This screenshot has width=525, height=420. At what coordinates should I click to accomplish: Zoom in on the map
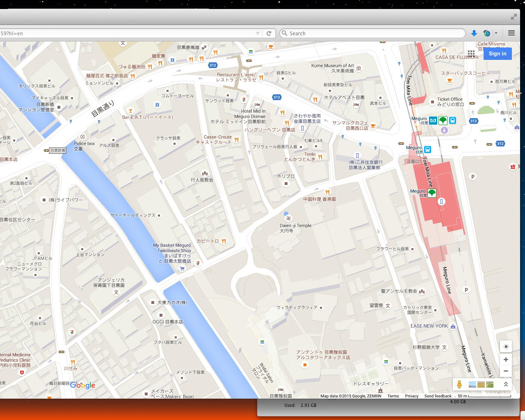(x=506, y=360)
